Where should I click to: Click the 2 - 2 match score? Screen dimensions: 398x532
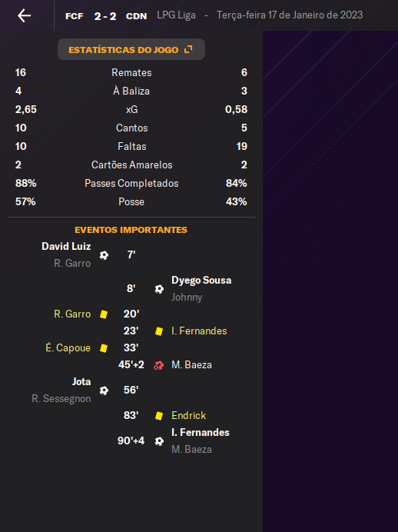(105, 16)
